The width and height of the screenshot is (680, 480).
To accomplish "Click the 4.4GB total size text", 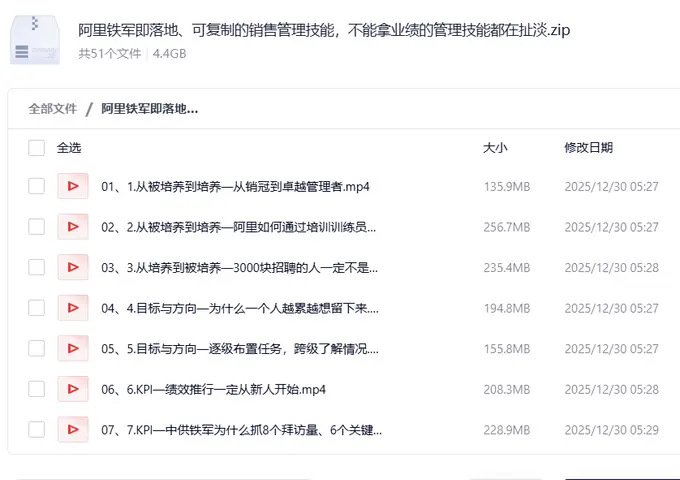I will click(170, 54).
